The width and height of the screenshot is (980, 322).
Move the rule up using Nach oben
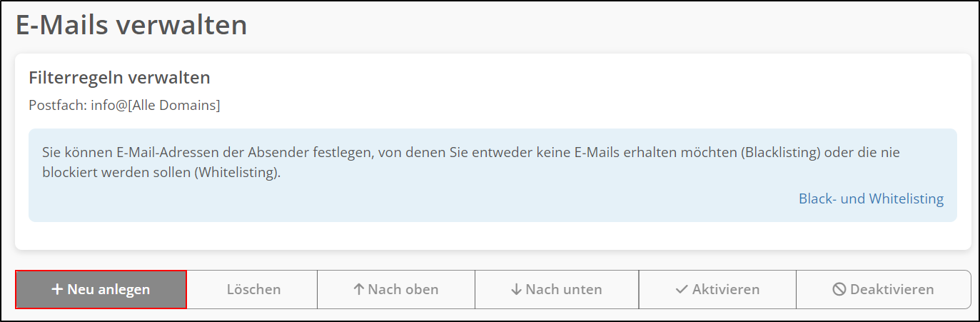[396, 289]
